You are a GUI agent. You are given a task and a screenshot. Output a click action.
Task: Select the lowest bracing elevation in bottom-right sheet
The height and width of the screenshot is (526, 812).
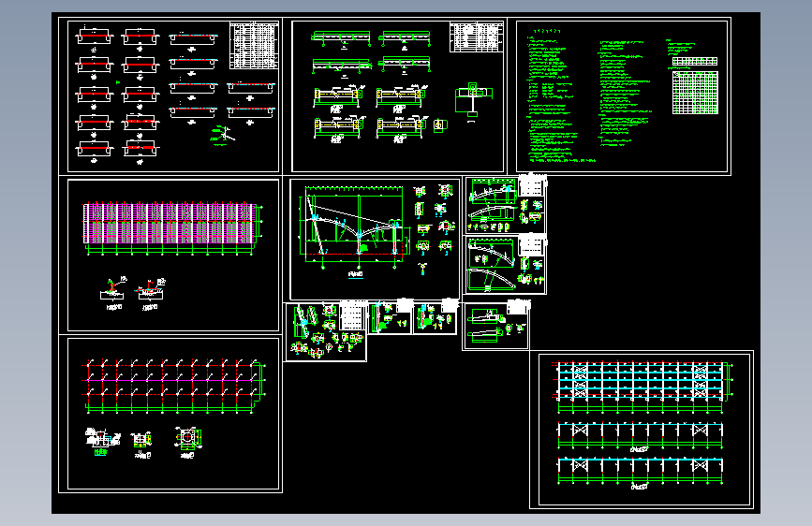point(640,472)
